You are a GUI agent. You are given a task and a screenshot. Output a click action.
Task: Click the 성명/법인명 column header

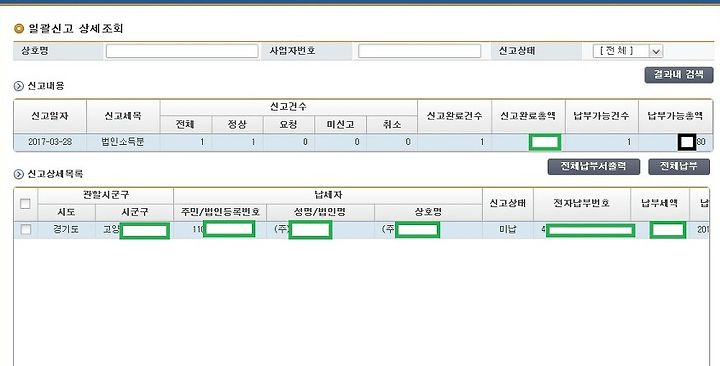tap(320, 212)
